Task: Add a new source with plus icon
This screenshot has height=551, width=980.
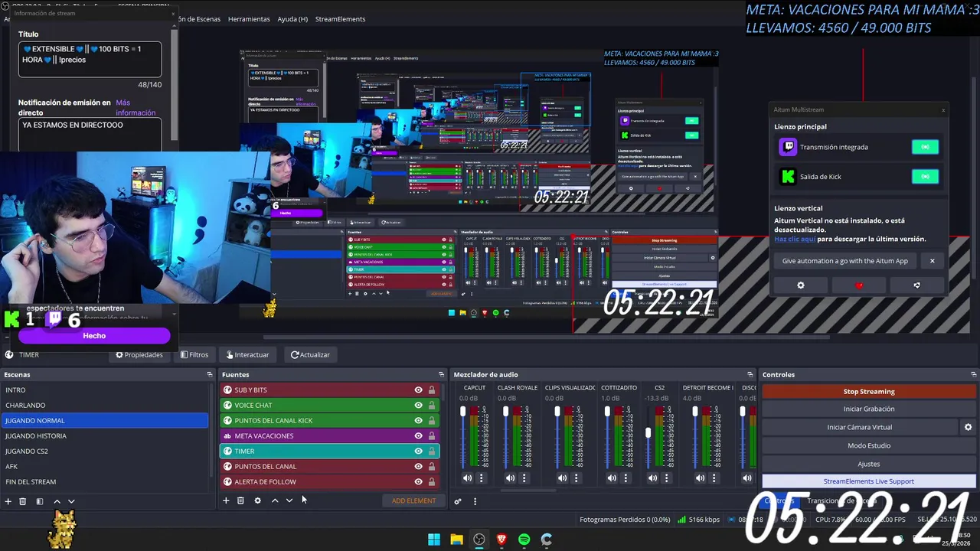Action: click(x=226, y=500)
